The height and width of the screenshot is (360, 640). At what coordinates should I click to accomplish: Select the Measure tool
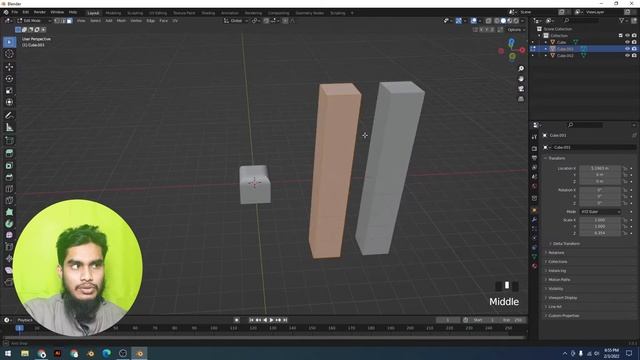point(9,128)
